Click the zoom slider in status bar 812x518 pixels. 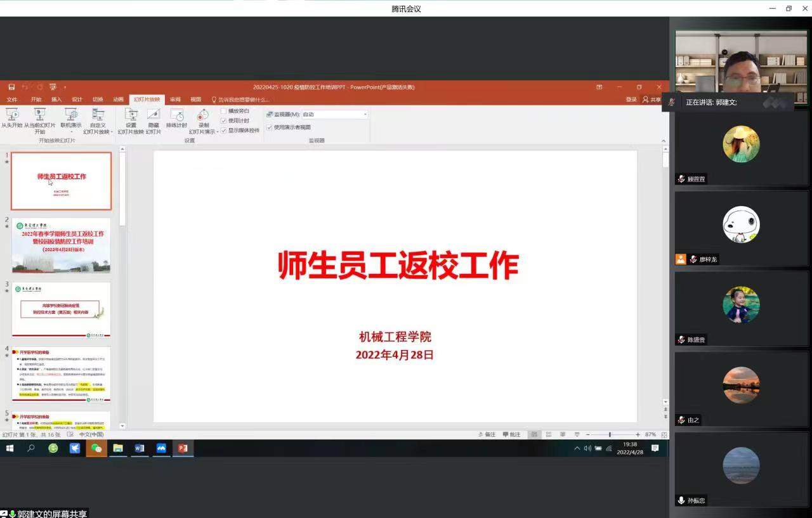pos(610,434)
